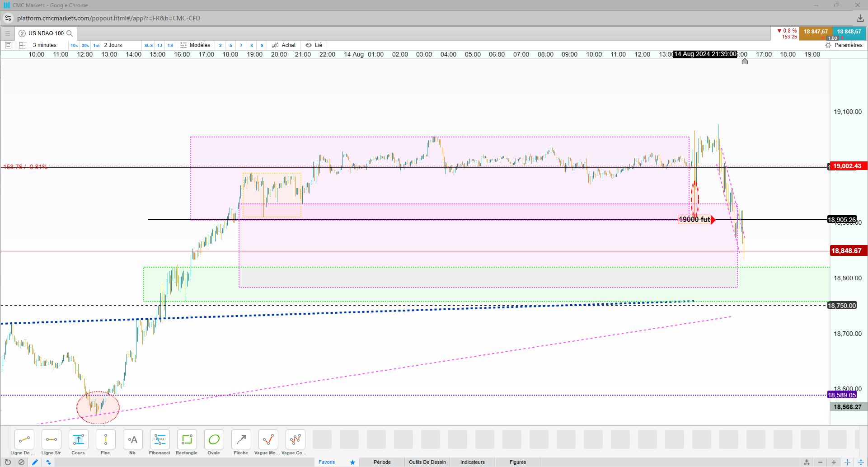Open the chart layout grid icon
The width and height of the screenshot is (868, 467).
(x=23, y=45)
